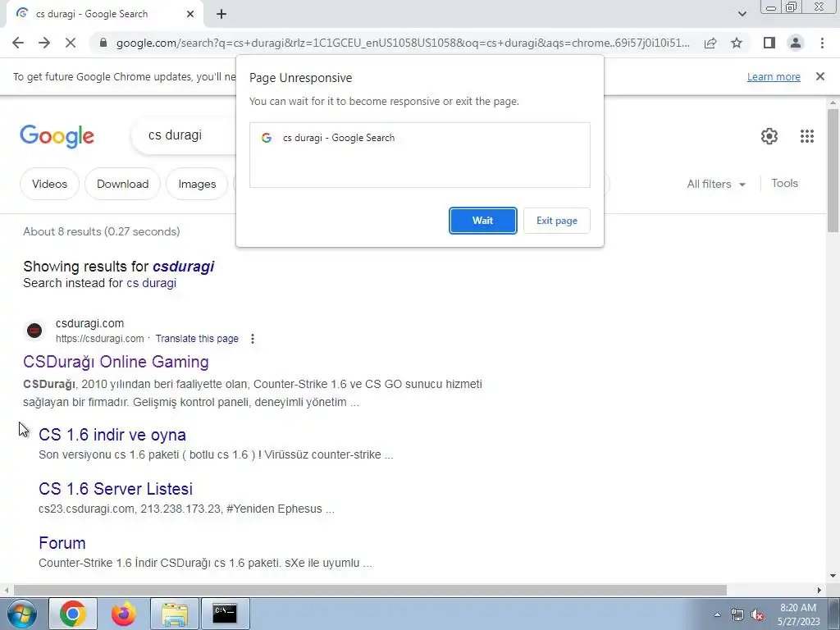Click the Chrome taskbar icon

coord(73,614)
